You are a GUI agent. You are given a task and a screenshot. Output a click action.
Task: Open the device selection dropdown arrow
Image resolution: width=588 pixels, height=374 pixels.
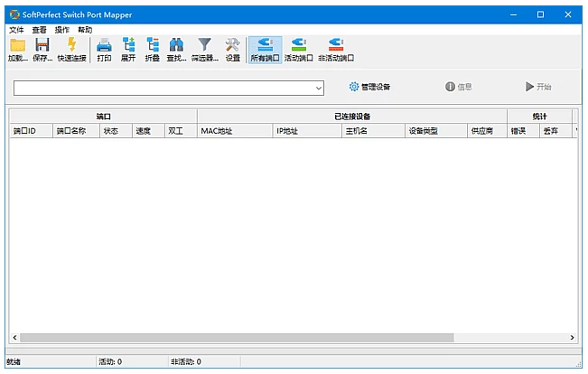[x=319, y=88]
